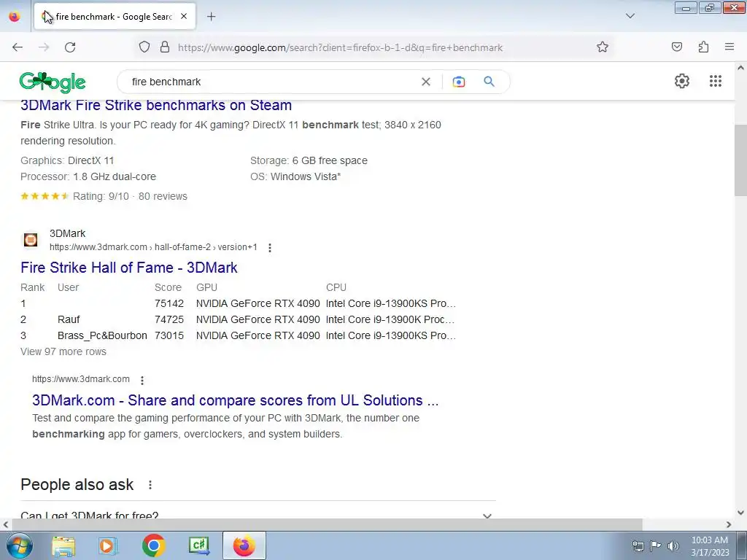Open the C# application taskbar icon

pos(198,545)
